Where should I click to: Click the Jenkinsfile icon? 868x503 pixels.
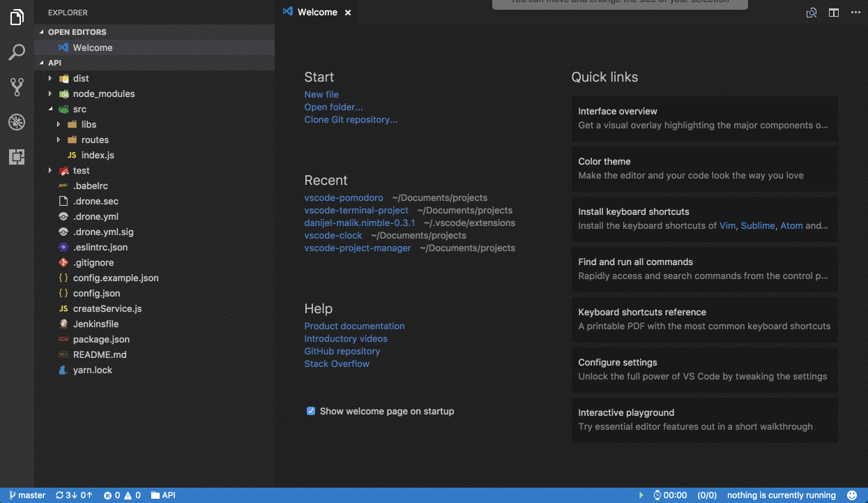pyautogui.click(x=63, y=324)
